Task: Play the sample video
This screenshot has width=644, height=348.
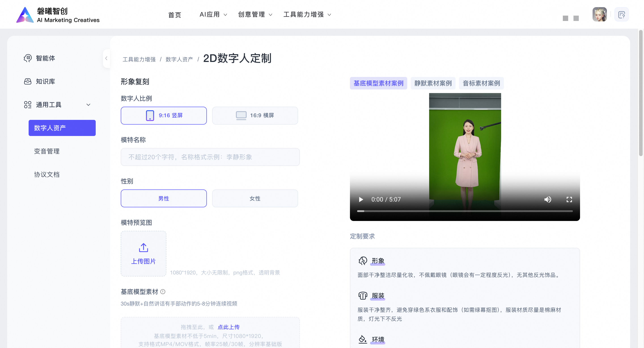Action: click(361, 199)
